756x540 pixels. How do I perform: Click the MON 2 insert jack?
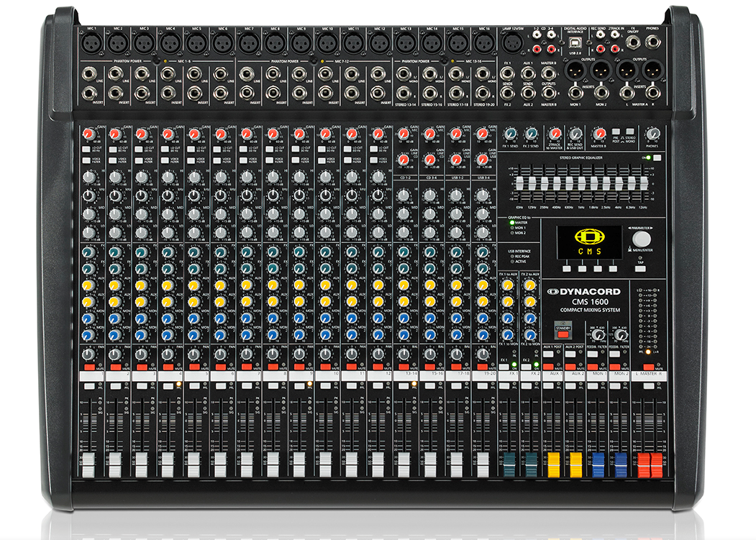(602, 93)
